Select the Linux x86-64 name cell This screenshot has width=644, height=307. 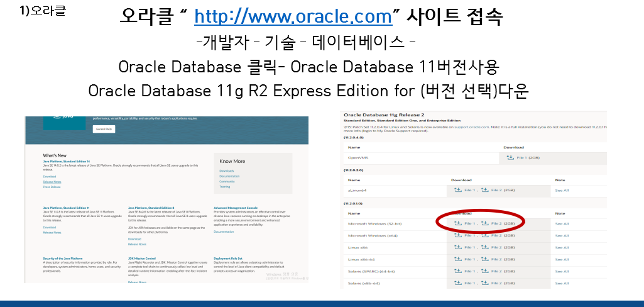pyautogui.click(x=395, y=259)
